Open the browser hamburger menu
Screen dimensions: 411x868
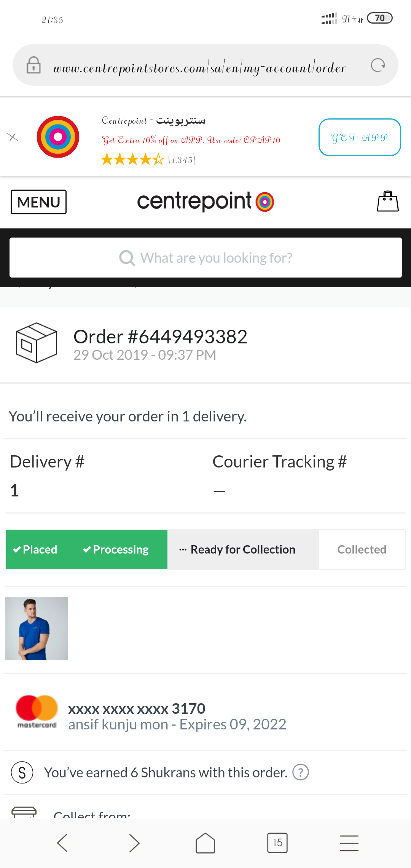coord(349,843)
